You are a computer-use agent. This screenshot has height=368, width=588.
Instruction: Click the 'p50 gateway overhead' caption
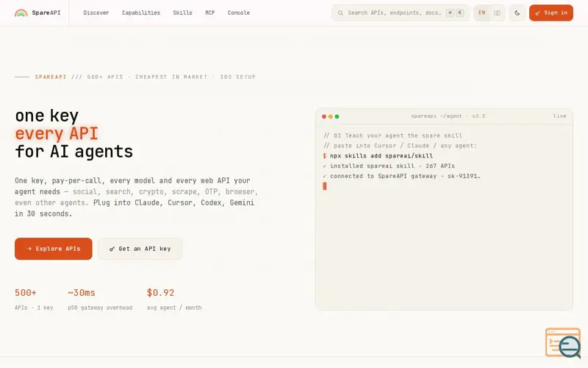100,308
